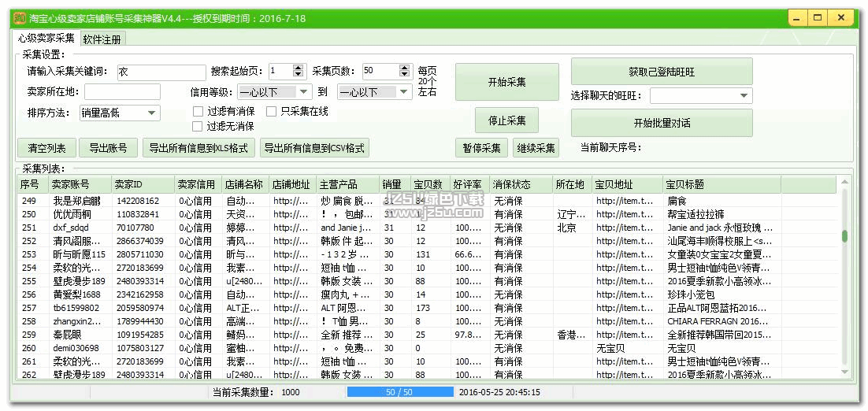Click 宝贝数 column header

(x=430, y=185)
